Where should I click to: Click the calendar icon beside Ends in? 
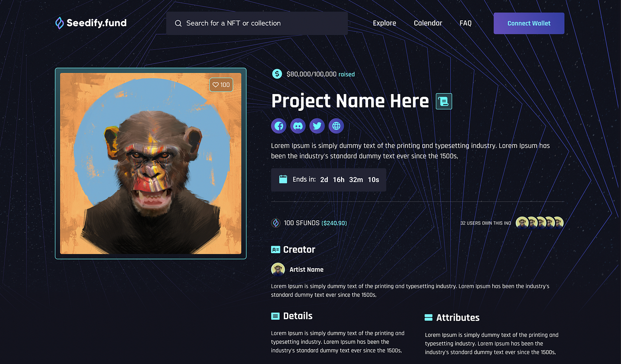[x=283, y=180]
